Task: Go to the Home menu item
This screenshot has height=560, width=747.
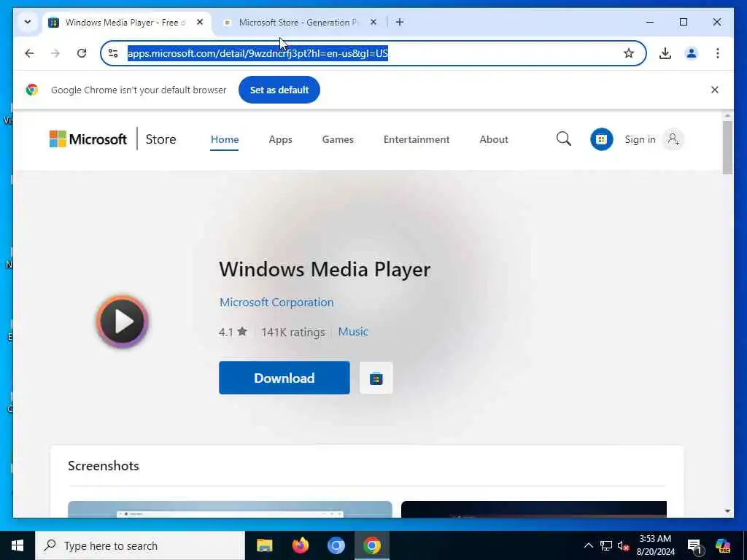Action: click(x=225, y=139)
